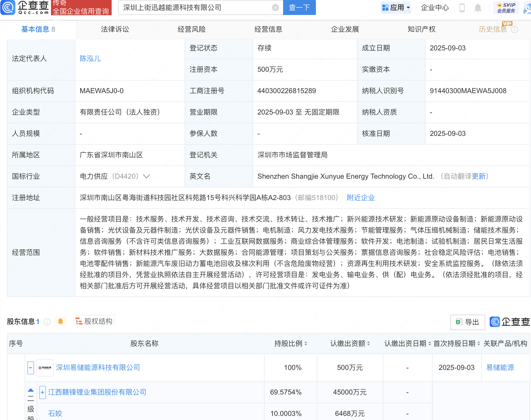Sort shareholders by 持股比例 column
This screenshot has width=531, height=420.
[291, 343]
